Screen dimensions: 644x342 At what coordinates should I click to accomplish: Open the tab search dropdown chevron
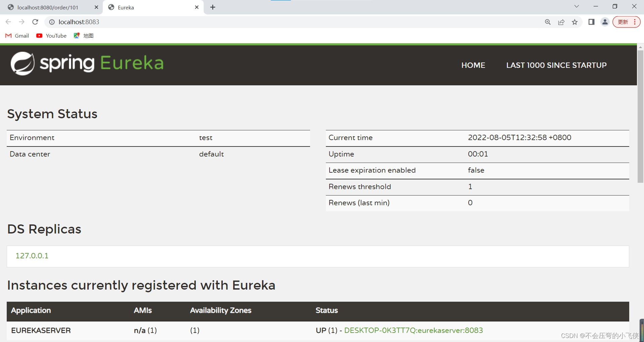576,6
